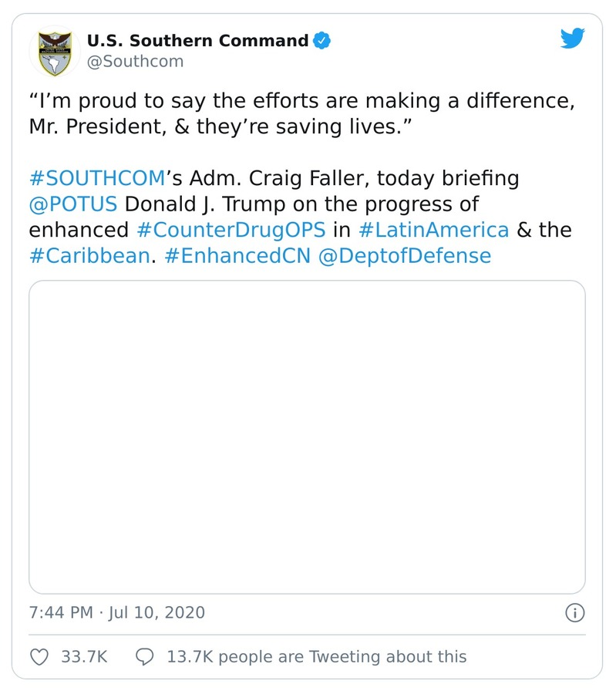
Task: Select the #LatinAmerica hashtag
Action: (433, 230)
